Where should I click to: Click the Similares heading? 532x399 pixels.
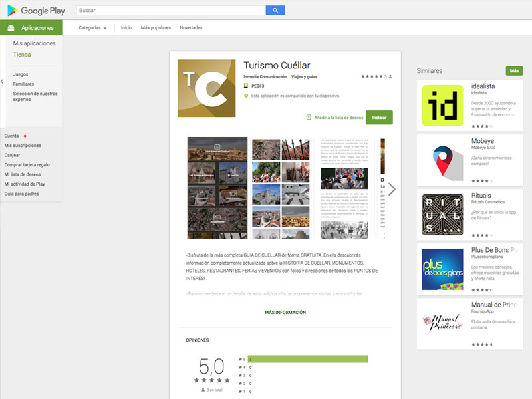tap(430, 71)
